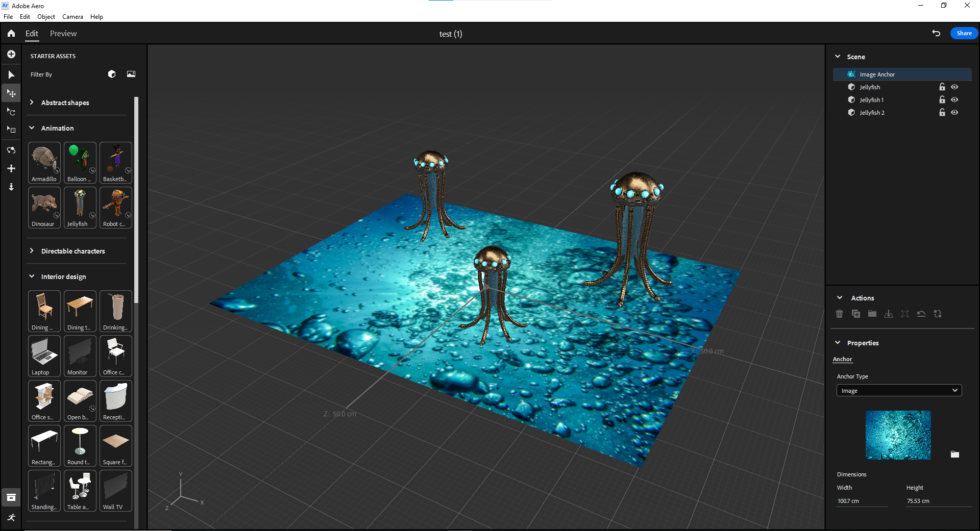Open the Anchor Type dropdown

tap(899, 391)
